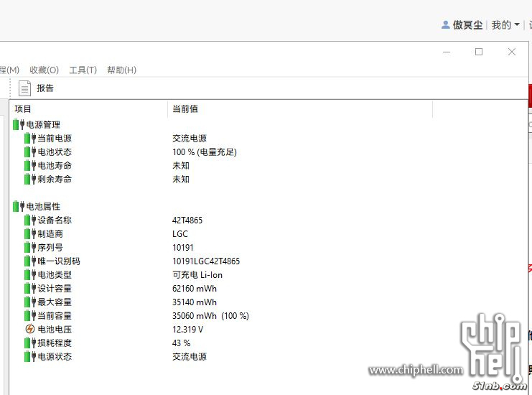Click the 电源管理 group label
This screenshot has width=532, height=395.
(43, 124)
